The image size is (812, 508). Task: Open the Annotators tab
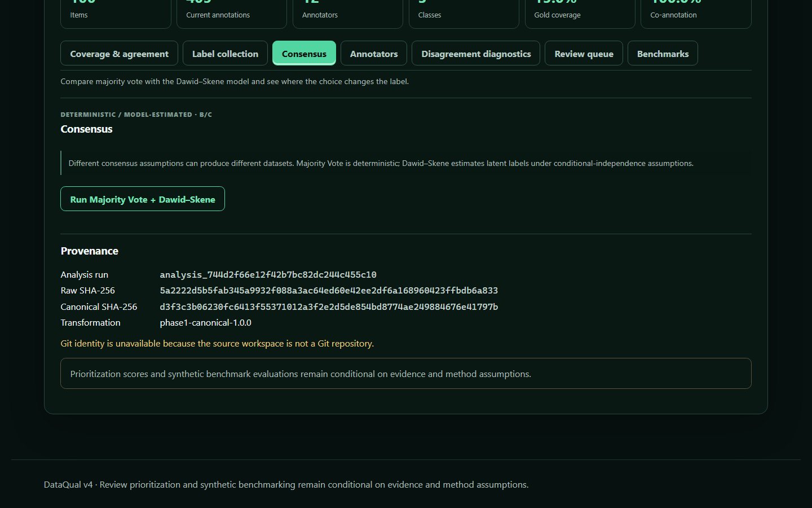pos(374,54)
